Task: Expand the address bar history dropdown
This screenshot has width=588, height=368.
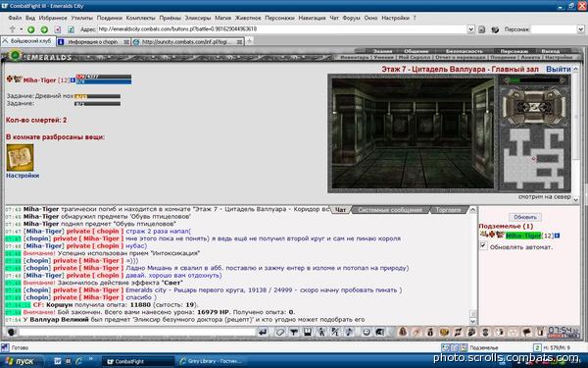Action: click(471, 29)
